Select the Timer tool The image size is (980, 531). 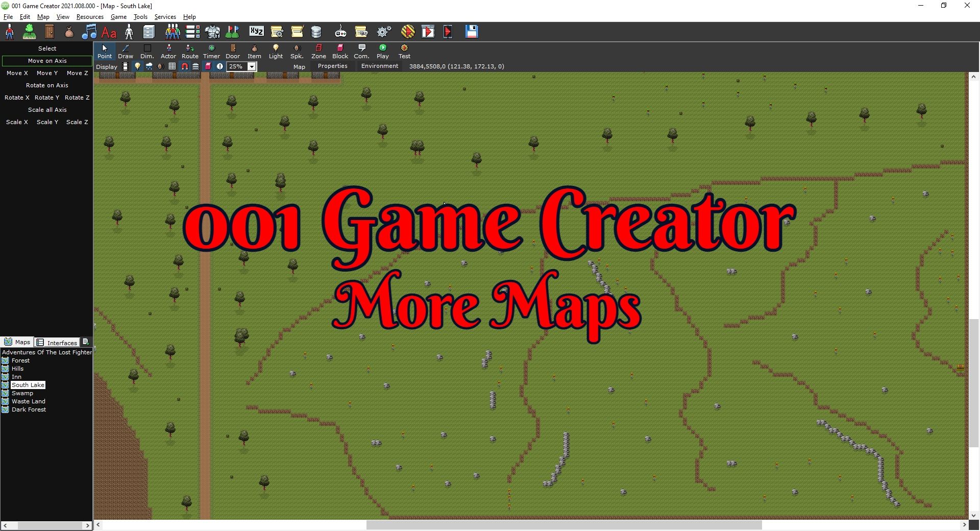pos(211,52)
